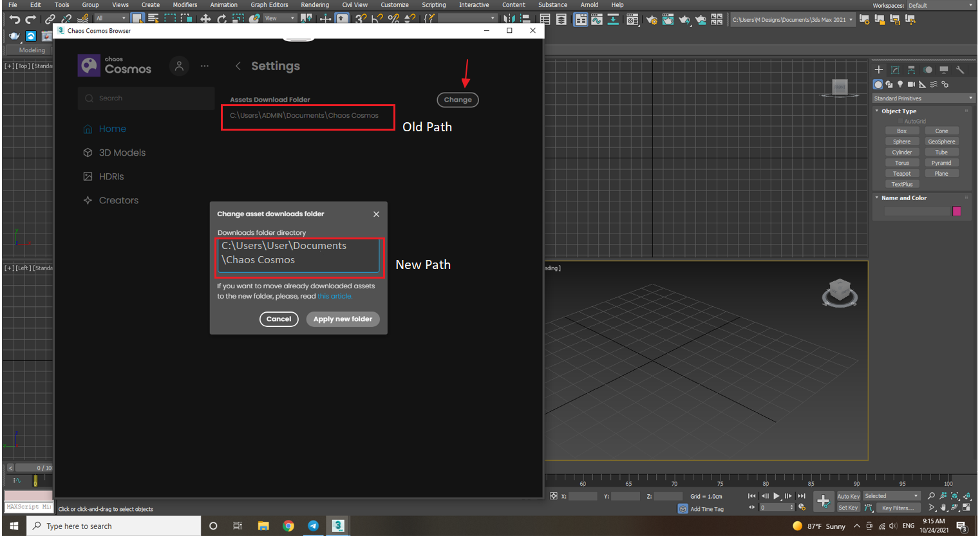Click Apply new folder button
The height and width of the screenshot is (536, 980).
[343, 319]
